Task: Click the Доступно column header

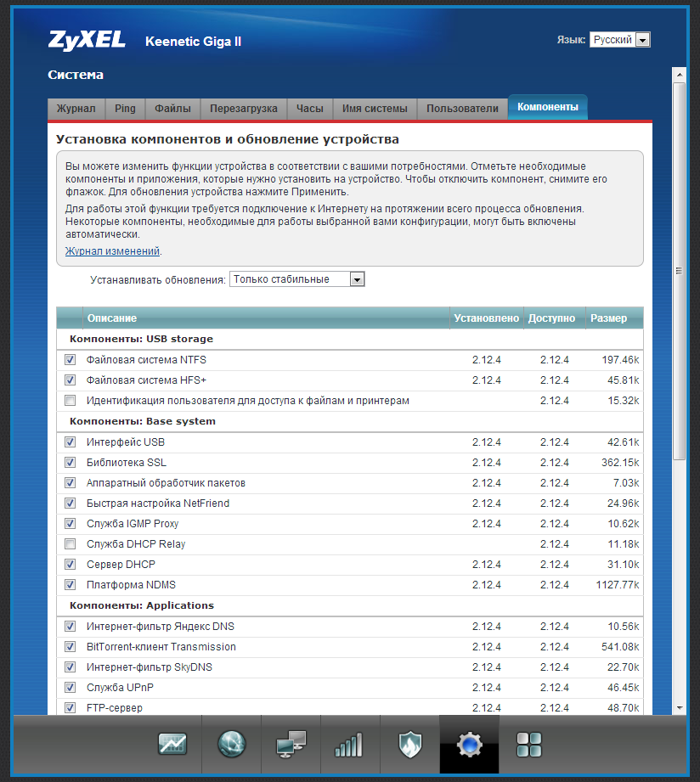Action: [554, 318]
